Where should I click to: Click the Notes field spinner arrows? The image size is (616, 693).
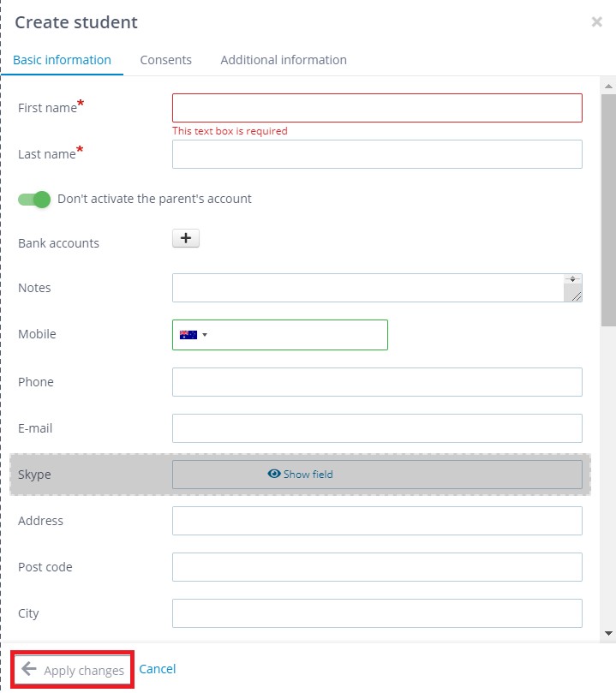pos(572,279)
